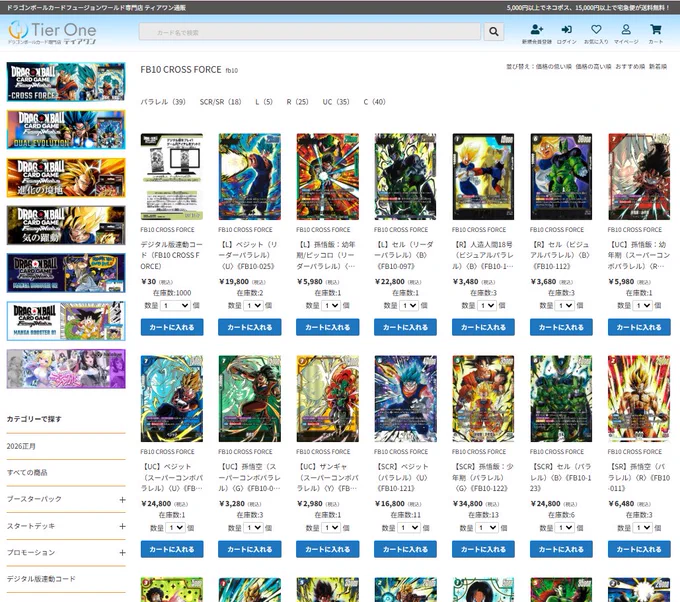Open ¥3,280 UC Son Goku card image
The image size is (680, 602).
250,399
